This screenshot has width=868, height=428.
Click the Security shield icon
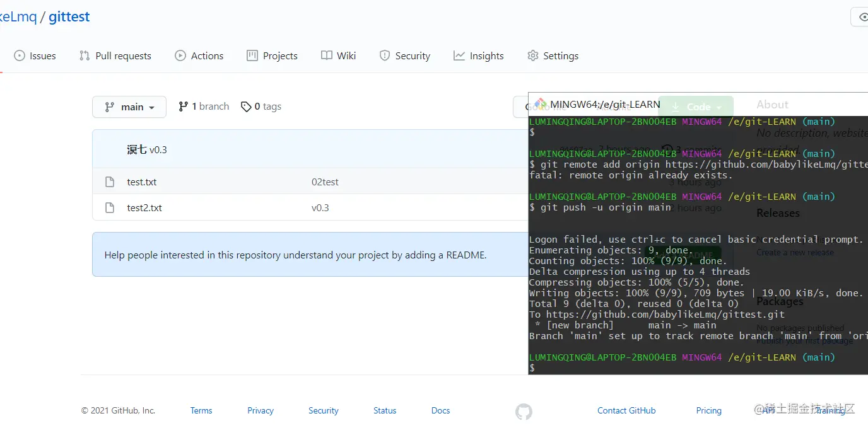point(385,55)
